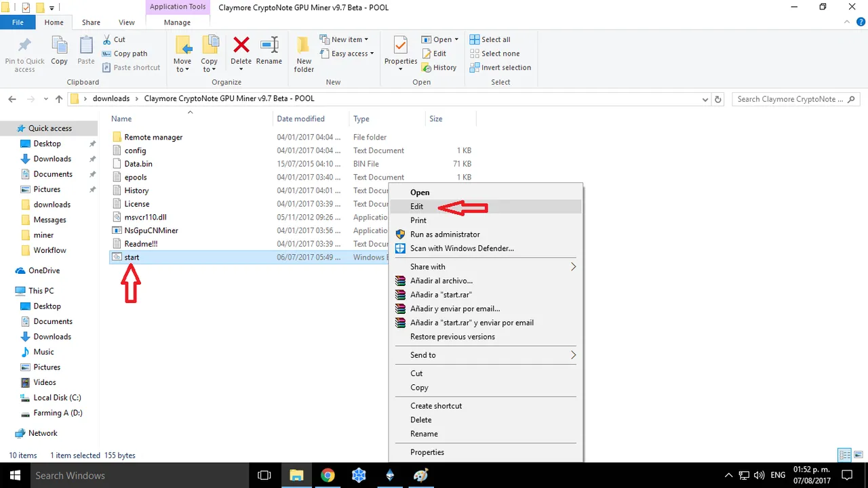Sort by the Size column header
This screenshot has width=868, height=488.
[450, 119]
